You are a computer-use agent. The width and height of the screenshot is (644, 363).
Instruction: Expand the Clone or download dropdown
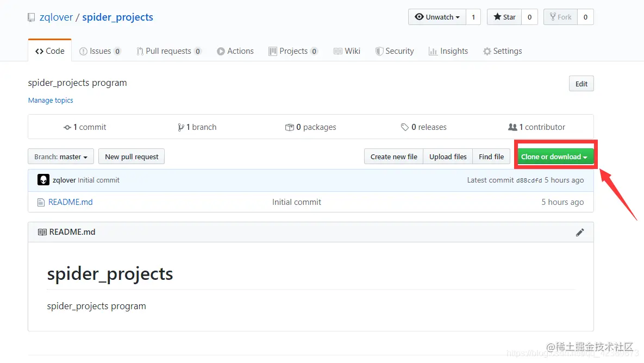tap(554, 157)
